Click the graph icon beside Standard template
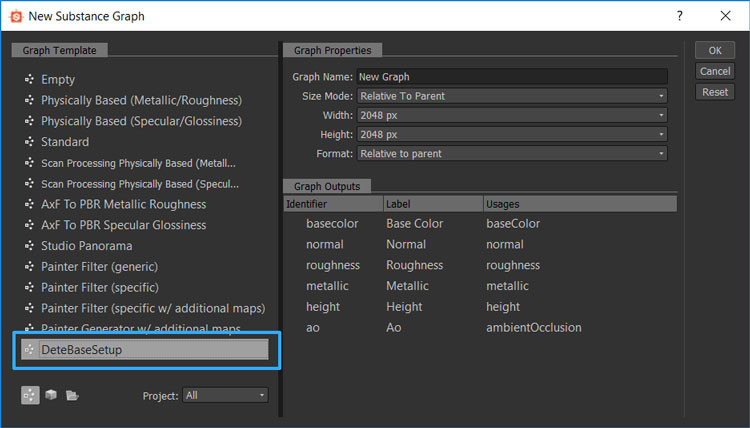The image size is (750, 428). (x=29, y=142)
